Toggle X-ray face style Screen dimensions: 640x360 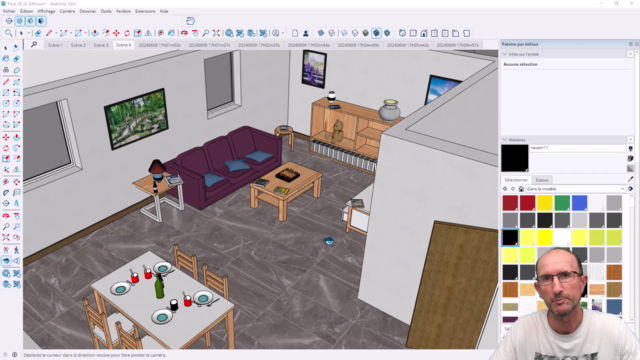coord(321,33)
